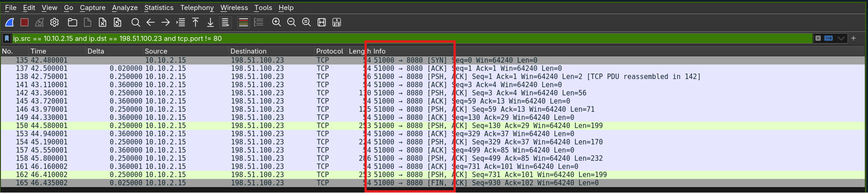Select packet 137 with Seq=1 Ack=1
Screen dimensions: 868x193
click(434, 69)
